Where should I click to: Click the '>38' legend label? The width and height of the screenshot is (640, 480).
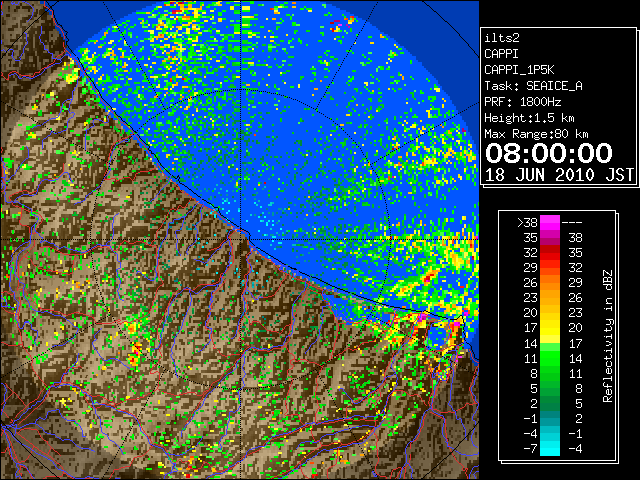click(x=527, y=223)
